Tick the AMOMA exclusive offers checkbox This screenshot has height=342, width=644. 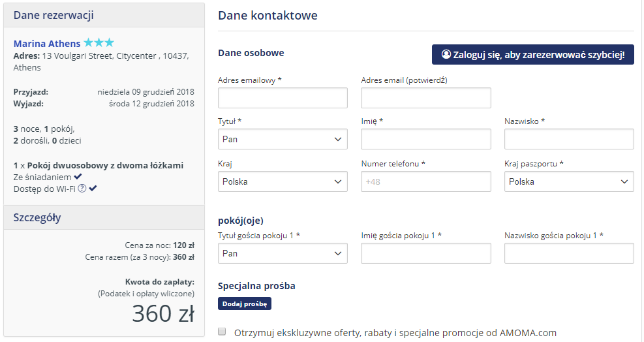click(x=222, y=332)
